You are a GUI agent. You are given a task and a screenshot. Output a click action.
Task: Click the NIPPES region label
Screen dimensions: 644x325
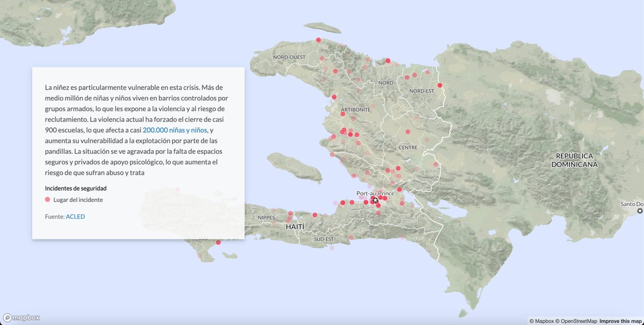coord(266,218)
